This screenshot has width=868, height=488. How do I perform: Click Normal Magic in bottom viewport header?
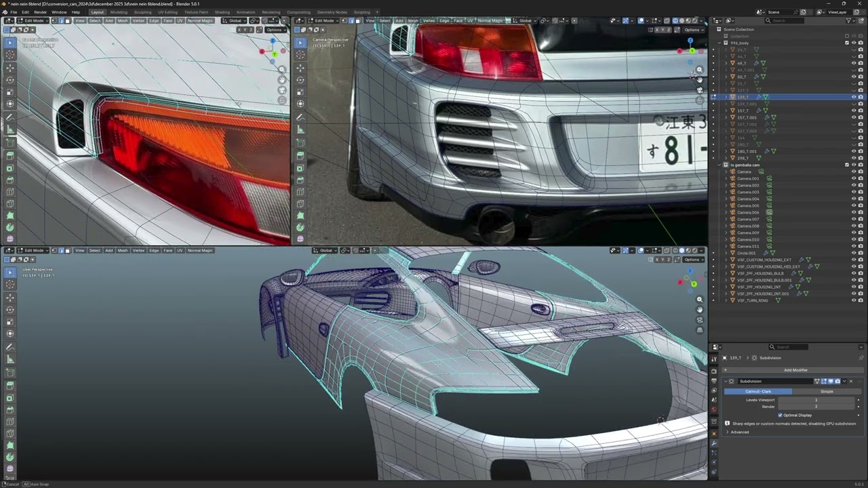(x=200, y=250)
